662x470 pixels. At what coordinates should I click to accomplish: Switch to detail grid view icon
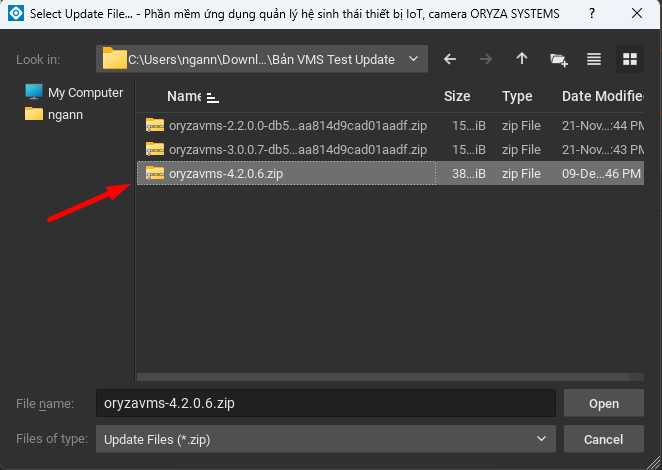tap(629, 59)
